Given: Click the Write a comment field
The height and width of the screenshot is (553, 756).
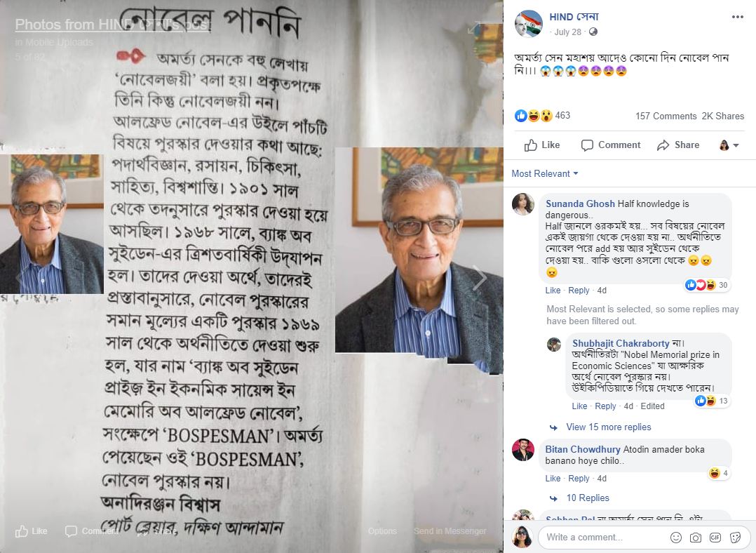Looking at the screenshot, I should [x=602, y=537].
